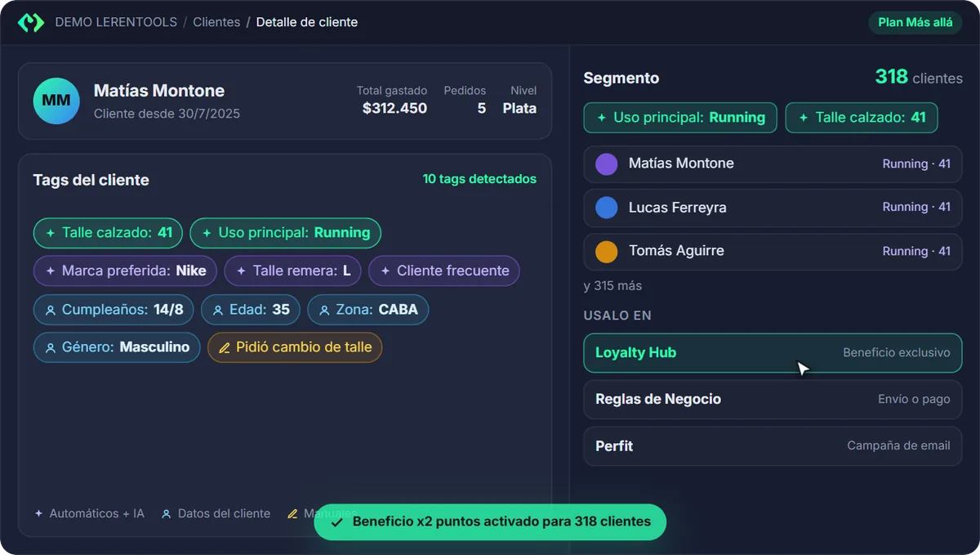Click the Zona: CABA tag
The width and height of the screenshot is (980, 555).
367,310
